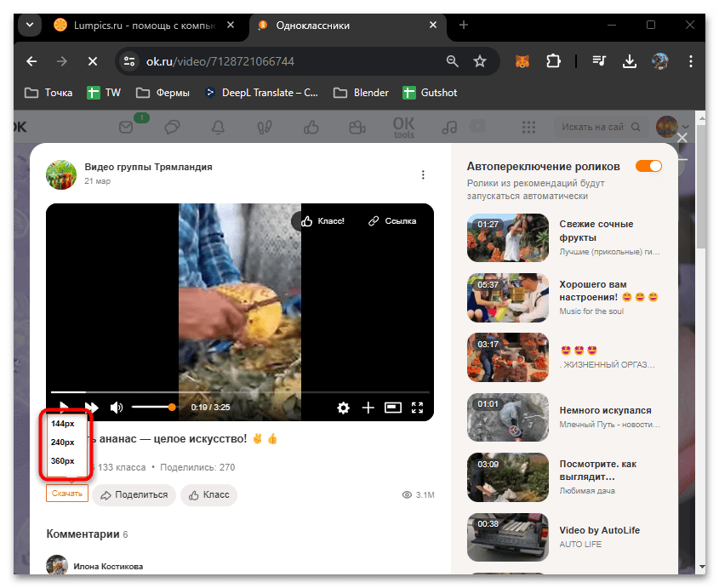Disable the Автопереключение роликов toggle
This screenshot has height=588, width=719.
point(648,166)
